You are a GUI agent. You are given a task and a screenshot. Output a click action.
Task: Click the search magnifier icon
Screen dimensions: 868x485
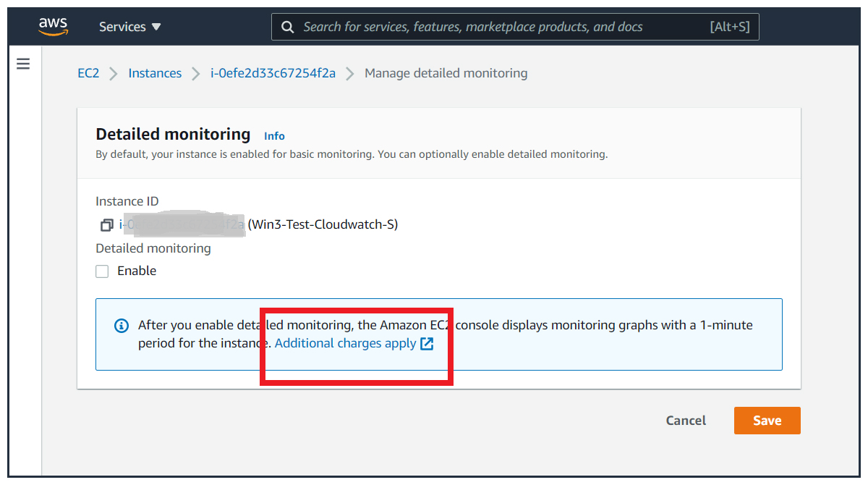point(287,27)
